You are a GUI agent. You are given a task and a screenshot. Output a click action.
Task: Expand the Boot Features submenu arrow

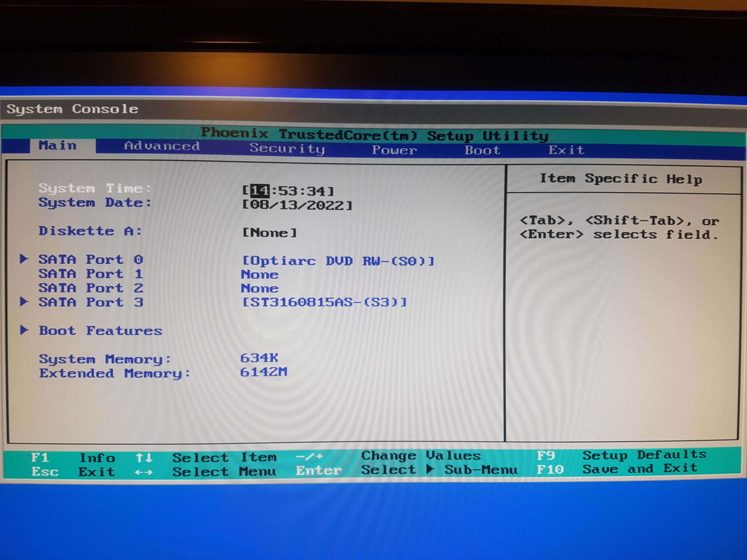click(24, 330)
